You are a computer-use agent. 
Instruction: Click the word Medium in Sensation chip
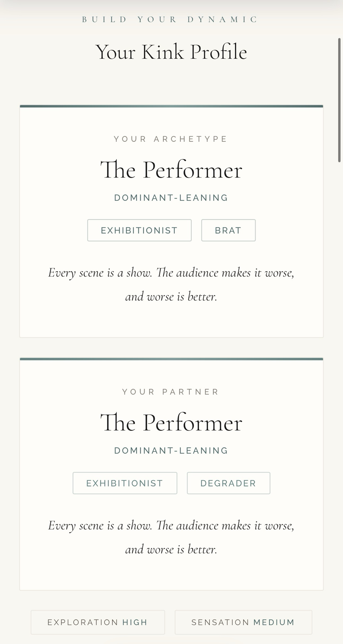[274, 622]
